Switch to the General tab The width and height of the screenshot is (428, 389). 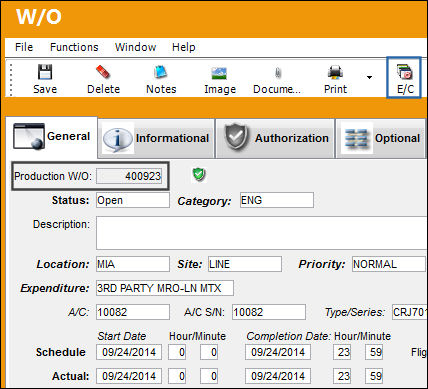tap(52, 137)
